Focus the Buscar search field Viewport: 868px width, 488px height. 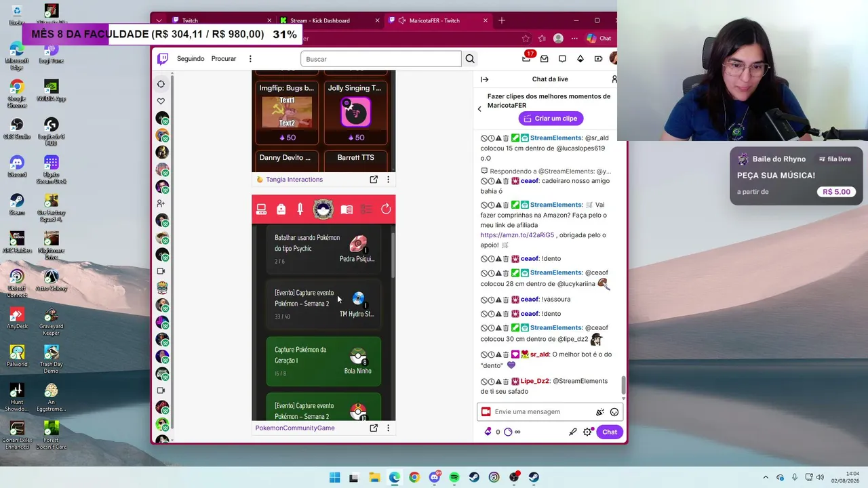[381, 59]
